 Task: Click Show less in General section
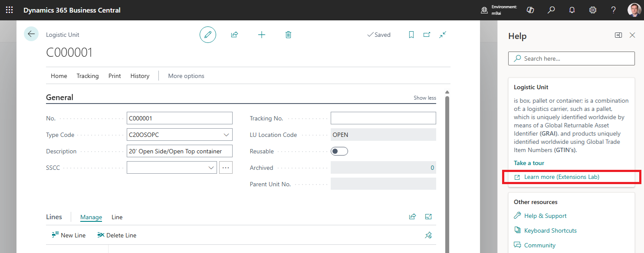pos(424,98)
